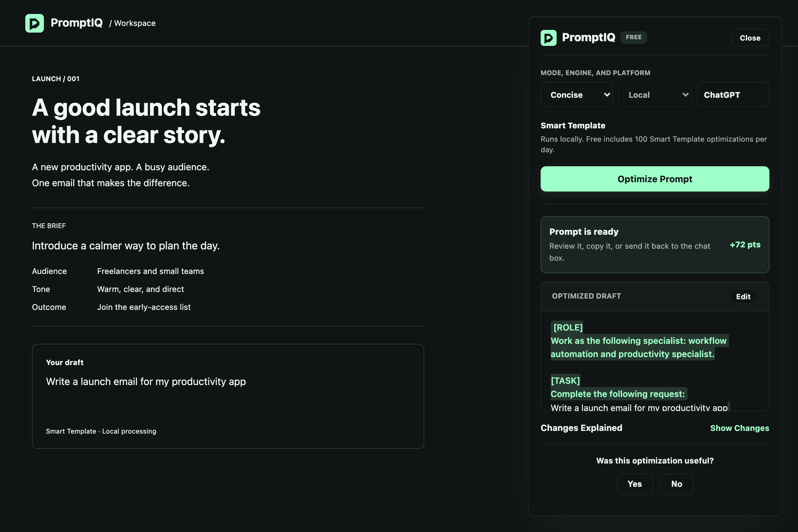Click the Workspace breadcrumb
Screen dimensions: 798x532
pyautogui.click(x=135, y=23)
